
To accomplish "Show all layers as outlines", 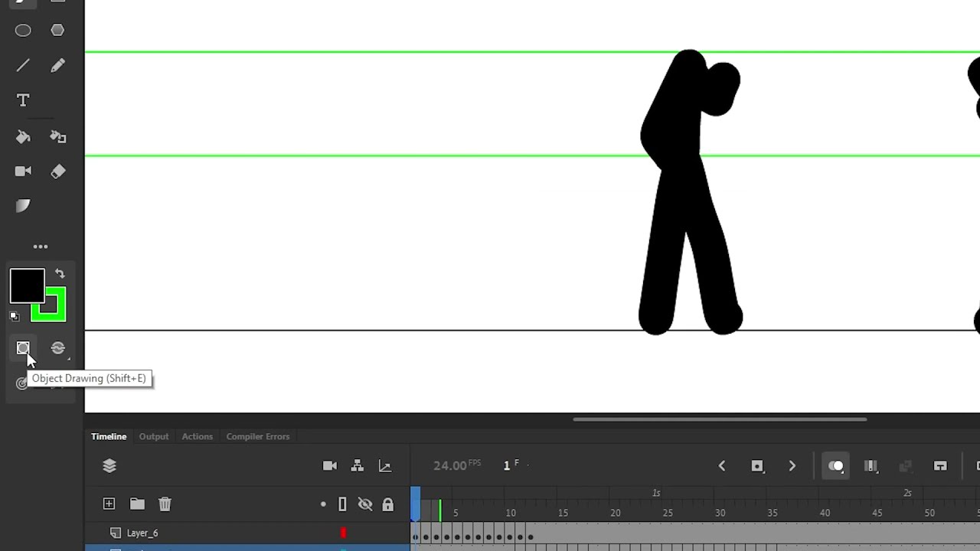I will point(342,504).
